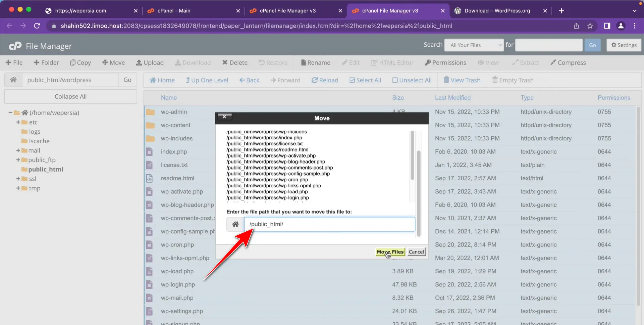This screenshot has width=644, height=325.
Task: Click the Delete toolbar button
Action: pyautogui.click(x=235, y=62)
